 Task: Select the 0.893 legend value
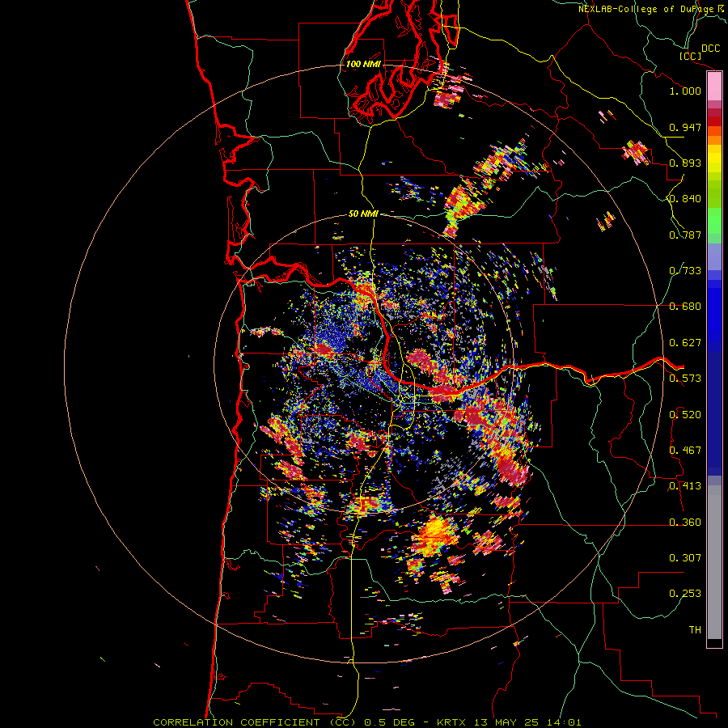685,163
